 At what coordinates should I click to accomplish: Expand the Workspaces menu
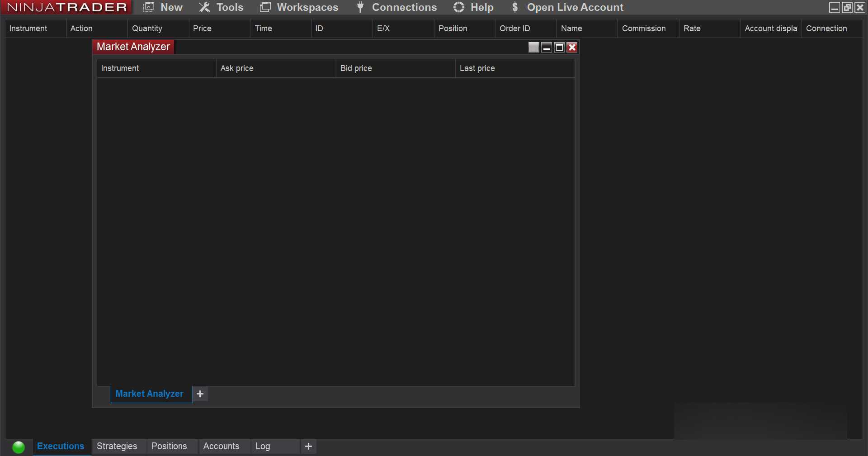pos(299,7)
